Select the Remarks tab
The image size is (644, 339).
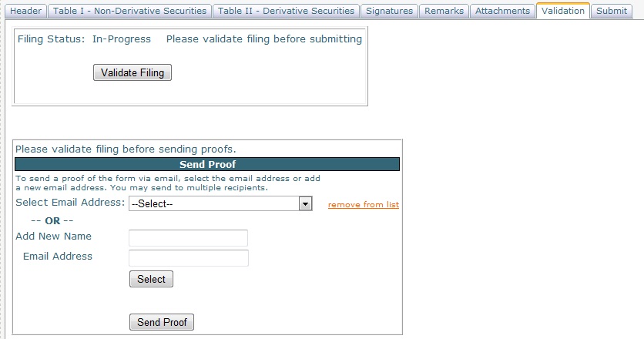click(444, 11)
